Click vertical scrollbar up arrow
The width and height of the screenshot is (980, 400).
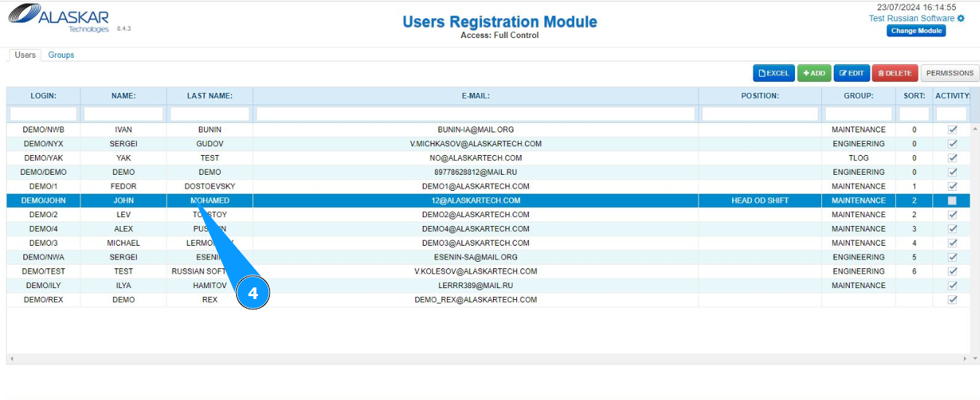tap(975, 129)
